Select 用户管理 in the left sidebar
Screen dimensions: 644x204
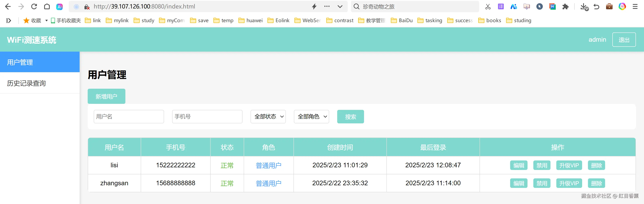pyautogui.click(x=40, y=62)
